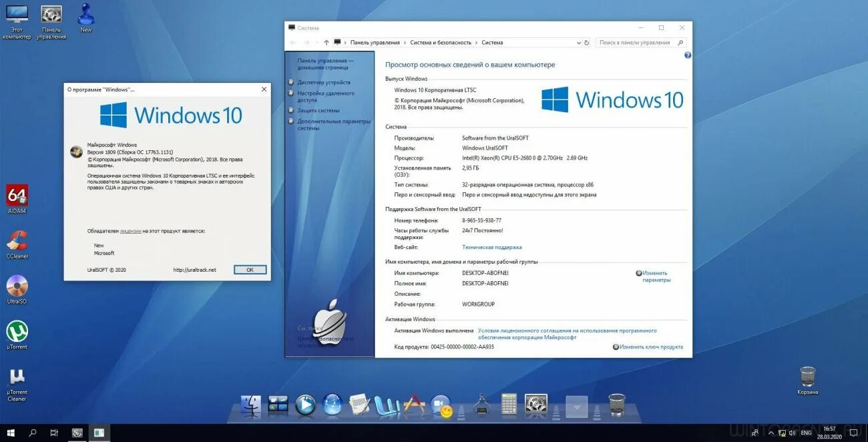This screenshot has height=442, width=868.
Task: Open the desktops grid icon in the dock
Action: 278,405
